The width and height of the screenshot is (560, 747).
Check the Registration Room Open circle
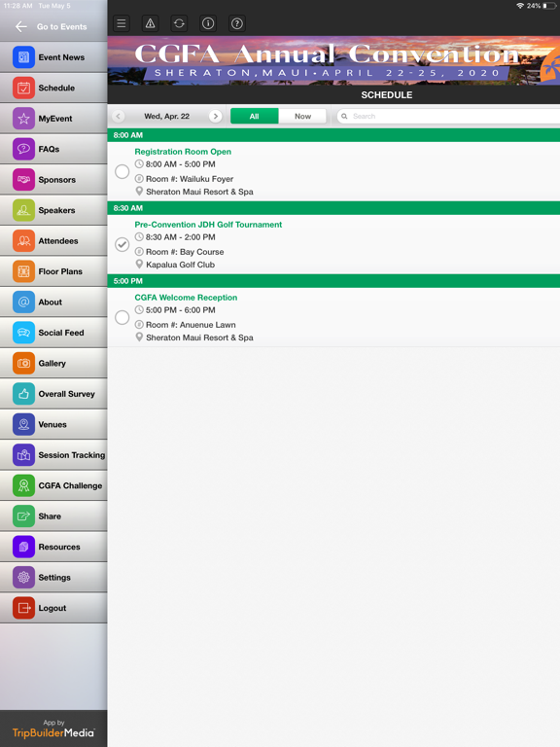(122, 171)
